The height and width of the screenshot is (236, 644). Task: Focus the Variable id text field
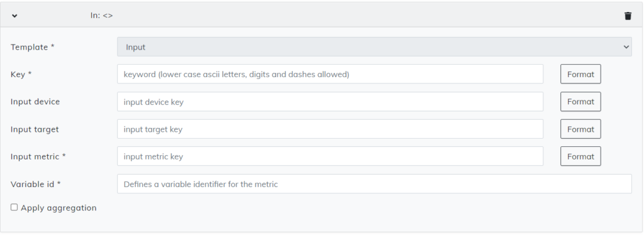coord(374,184)
